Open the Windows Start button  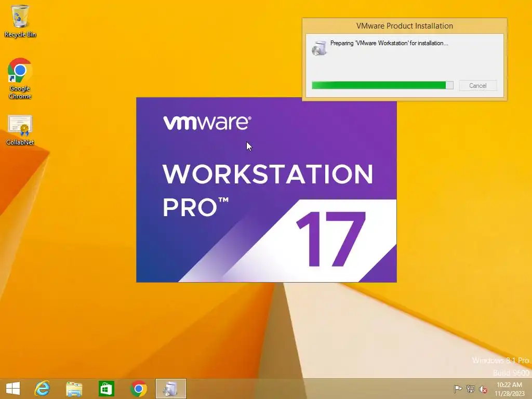13,388
